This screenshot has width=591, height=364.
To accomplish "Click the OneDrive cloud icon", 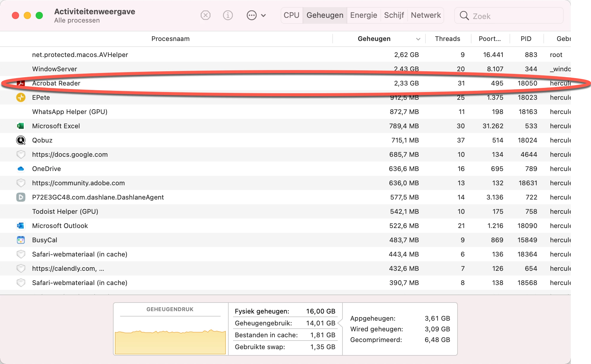I will pyautogui.click(x=21, y=169).
